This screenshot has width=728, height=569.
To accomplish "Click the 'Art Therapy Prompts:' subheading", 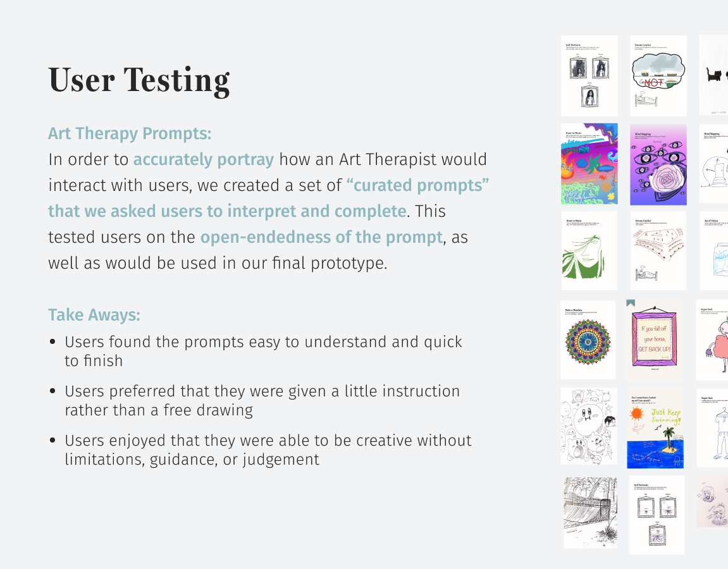I will tap(130, 133).
